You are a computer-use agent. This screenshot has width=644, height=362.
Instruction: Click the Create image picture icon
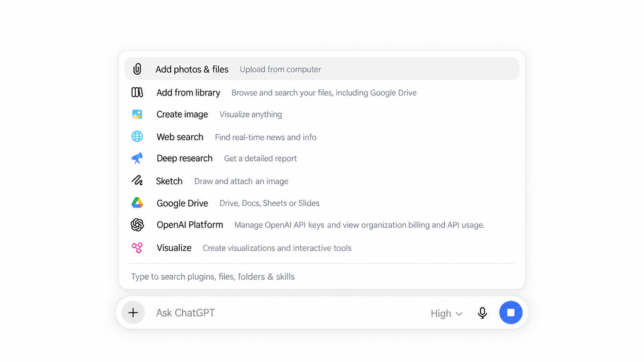[x=137, y=114]
